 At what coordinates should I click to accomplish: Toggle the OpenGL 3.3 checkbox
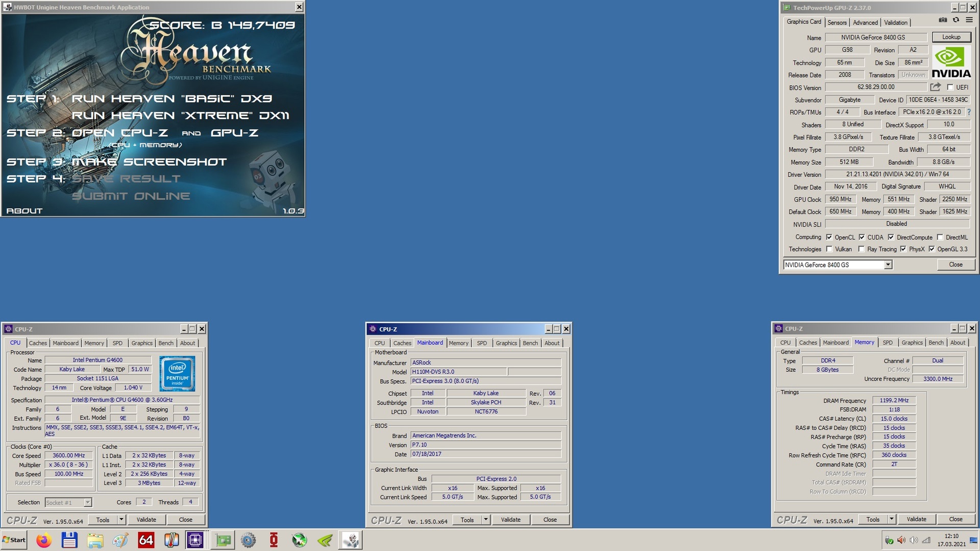click(x=932, y=249)
